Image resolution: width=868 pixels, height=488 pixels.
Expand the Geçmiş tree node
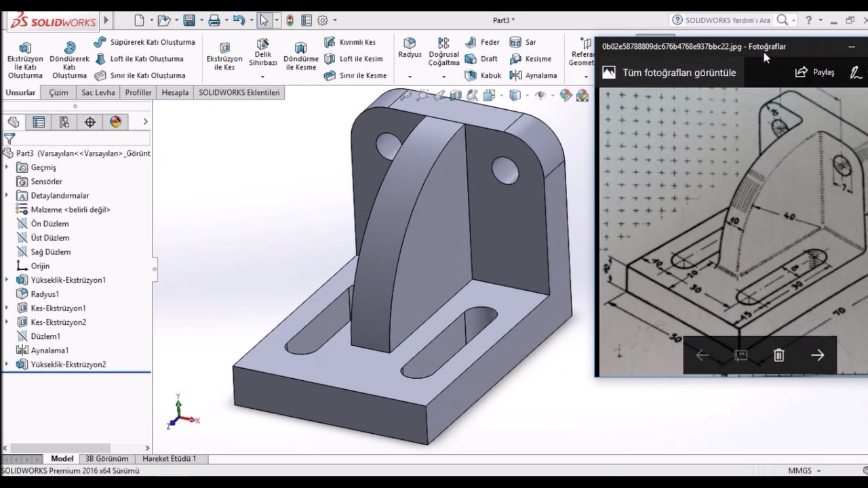coord(7,167)
